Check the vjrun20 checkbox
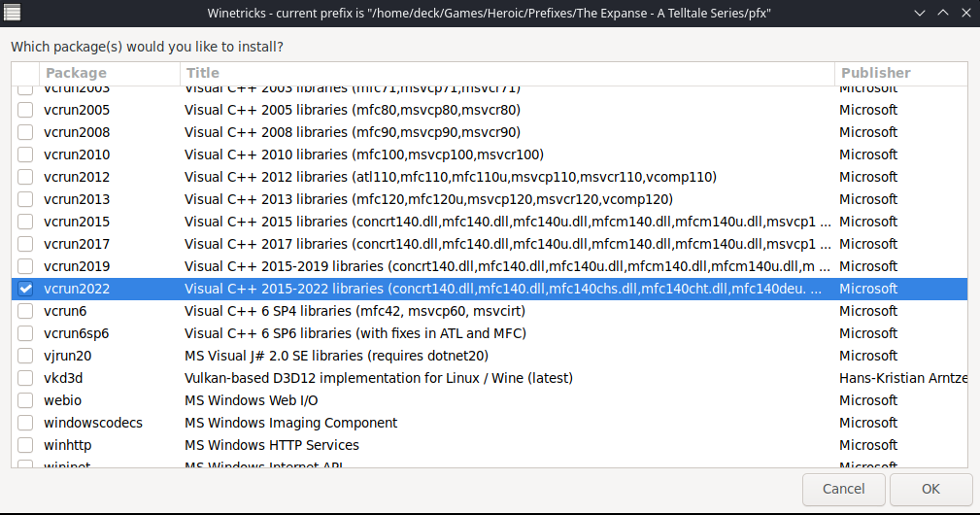The image size is (980, 515). [25, 356]
